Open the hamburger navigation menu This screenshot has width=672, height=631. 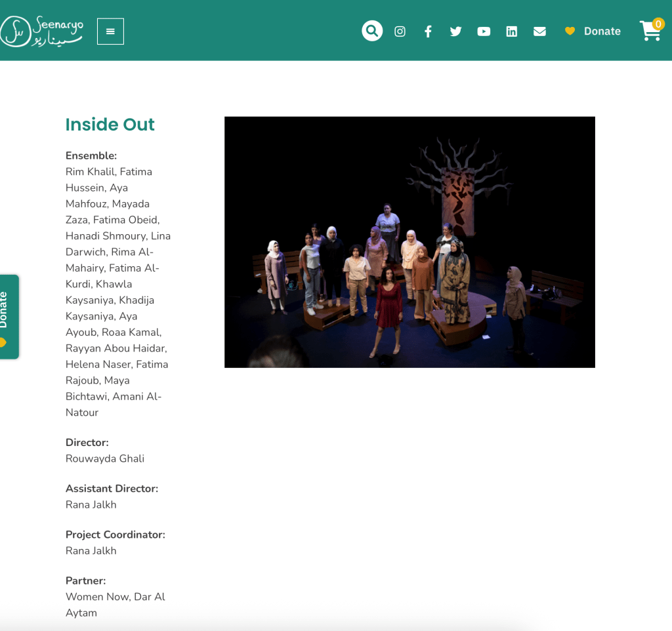coord(110,31)
